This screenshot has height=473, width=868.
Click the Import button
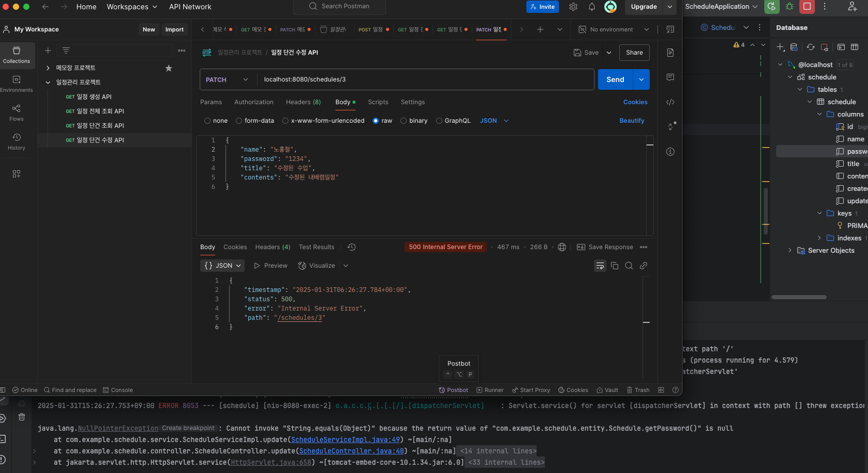(x=174, y=29)
